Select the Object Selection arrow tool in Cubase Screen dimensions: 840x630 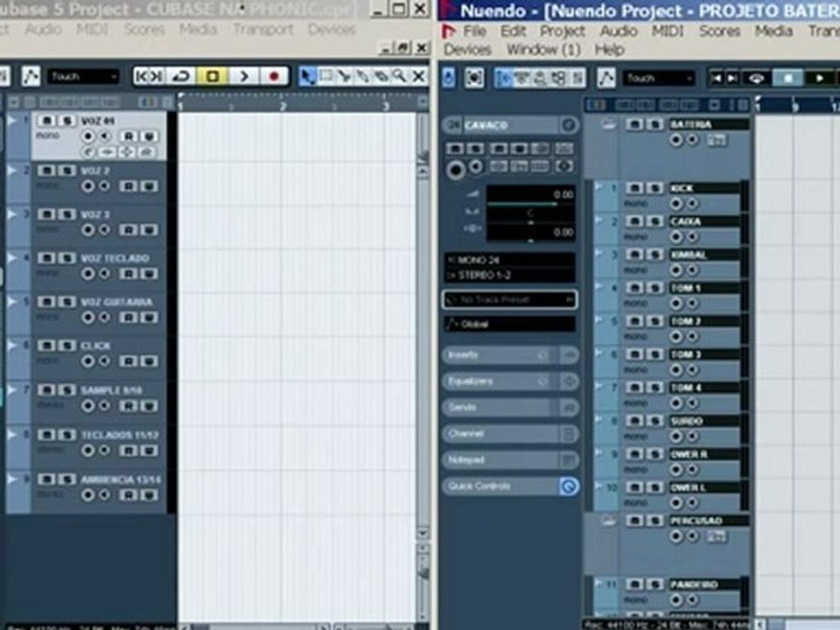click(x=307, y=77)
